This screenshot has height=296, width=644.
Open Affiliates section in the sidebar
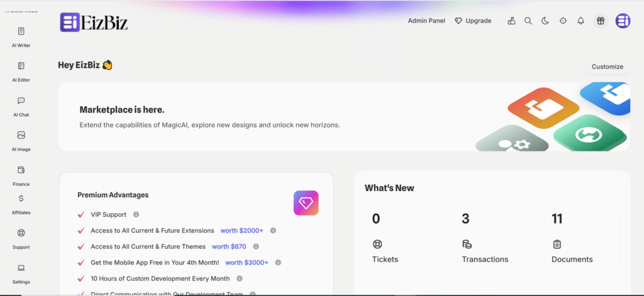point(21,199)
